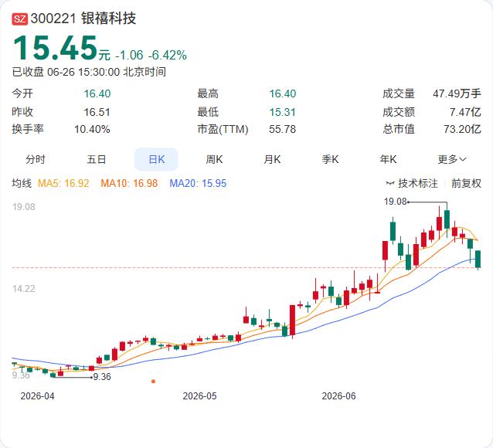Click the 总市值 value 73.20亿

pos(462,129)
